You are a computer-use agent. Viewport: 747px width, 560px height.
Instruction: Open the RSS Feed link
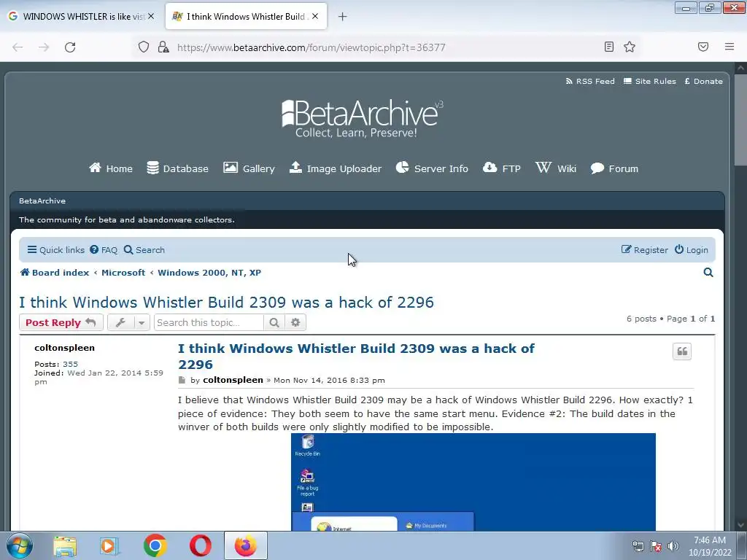(589, 81)
